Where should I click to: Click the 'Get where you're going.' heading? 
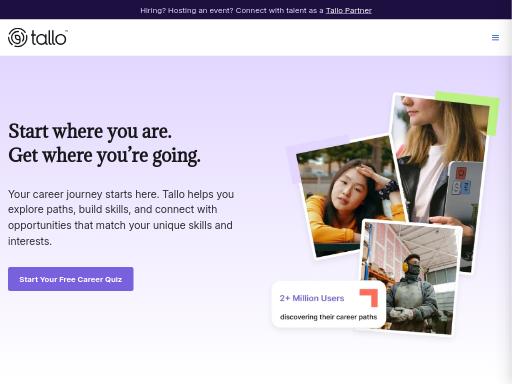(x=104, y=156)
